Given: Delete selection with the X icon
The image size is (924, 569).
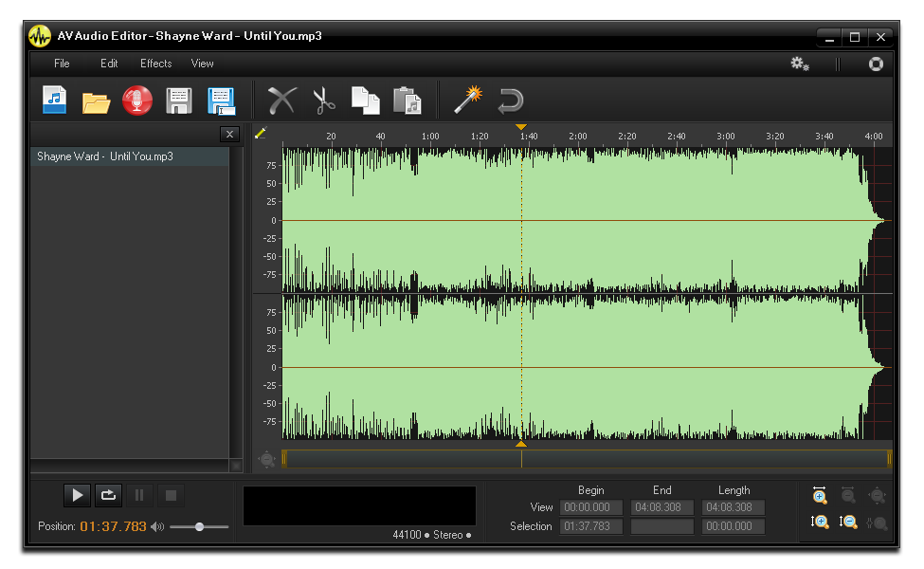Looking at the screenshot, I should (281, 101).
